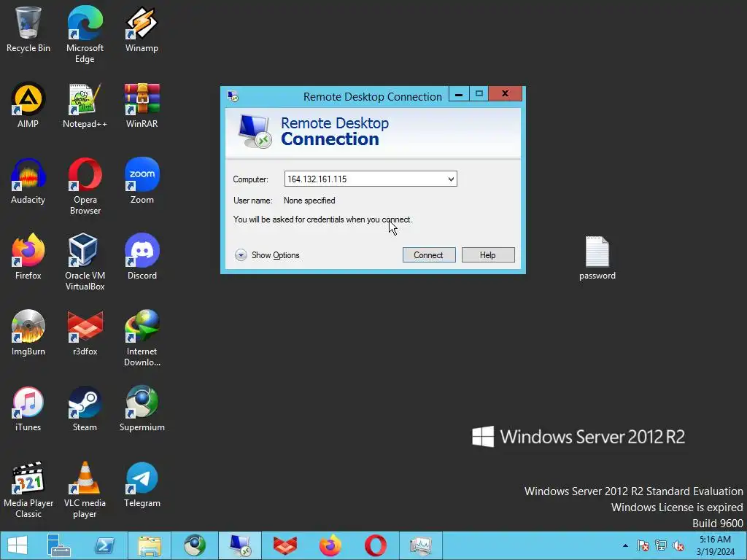Open Firefox from the taskbar
The image size is (747, 560).
(330, 545)
